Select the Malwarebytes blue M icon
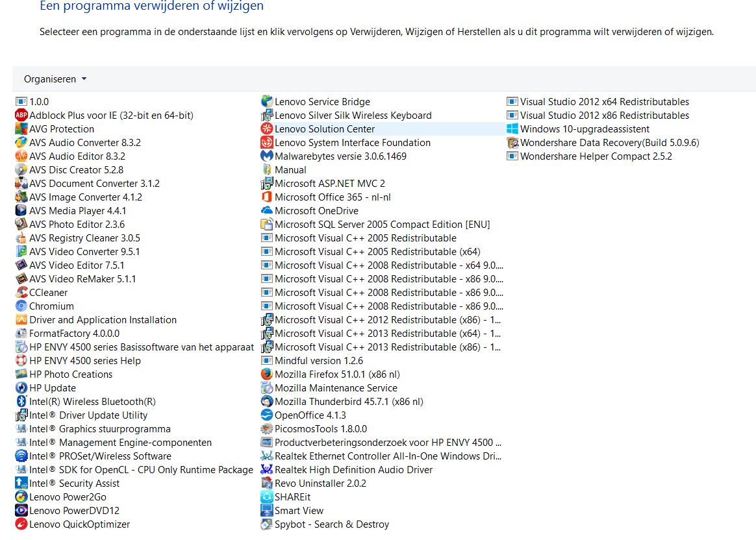Image resolution: width=756 pixels, height=540 pixels. click(x=267, y=156)
